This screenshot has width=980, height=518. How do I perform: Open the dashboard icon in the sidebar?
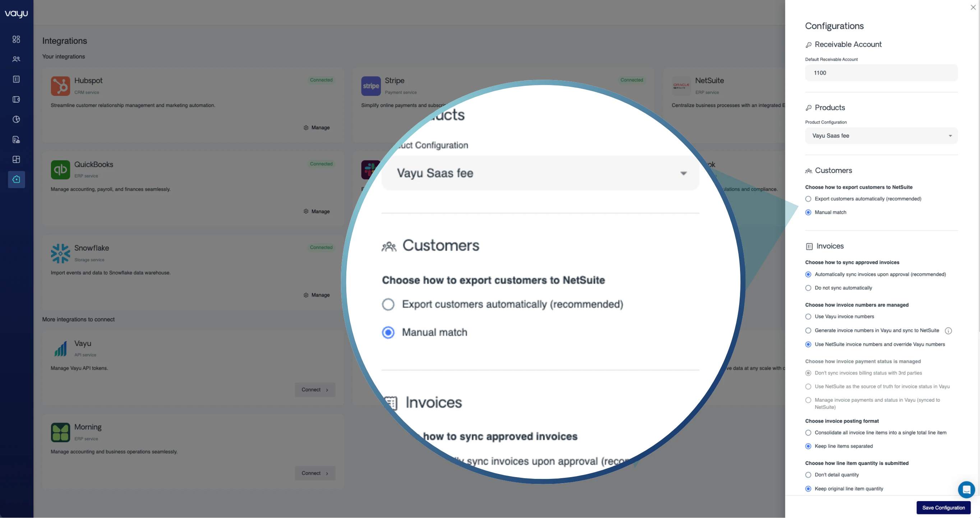click(x=17, y=39)
